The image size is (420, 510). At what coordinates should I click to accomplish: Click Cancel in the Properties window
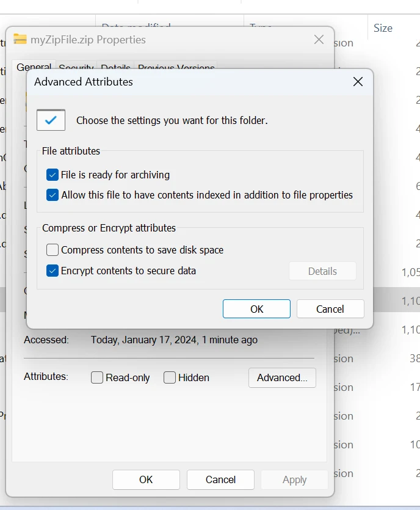[220, 479]
